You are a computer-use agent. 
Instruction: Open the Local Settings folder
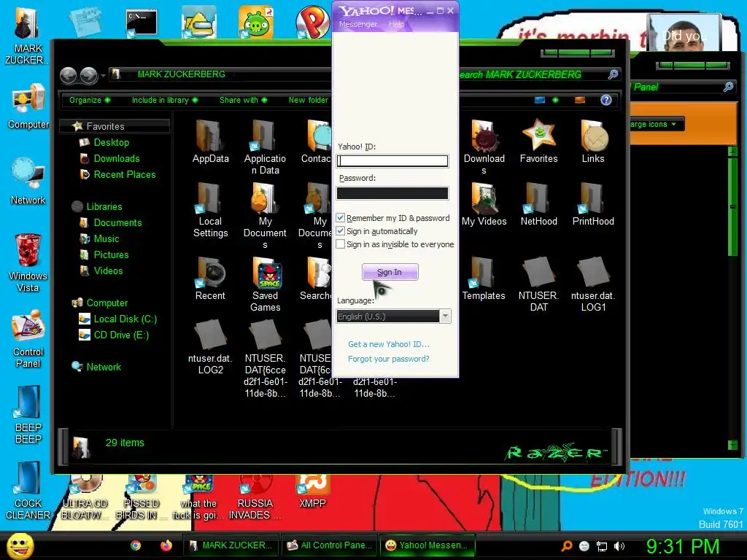(210, 210)
